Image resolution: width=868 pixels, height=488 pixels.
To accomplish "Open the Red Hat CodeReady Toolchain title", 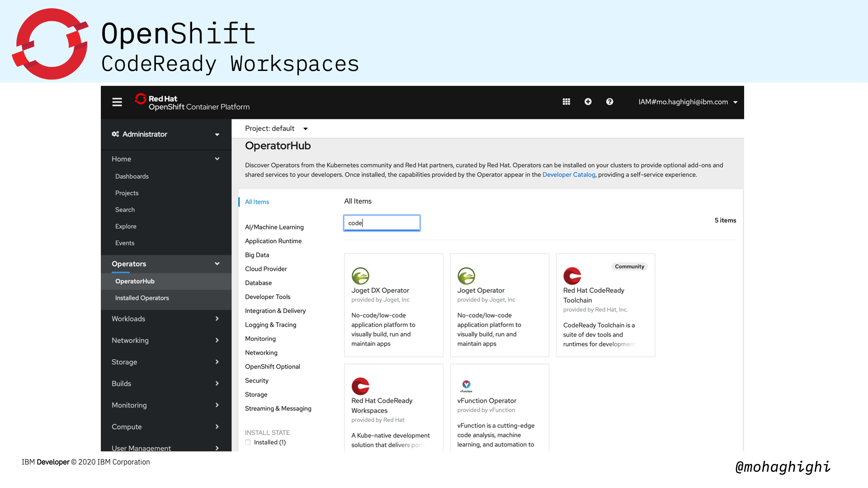I will point(594,296).
